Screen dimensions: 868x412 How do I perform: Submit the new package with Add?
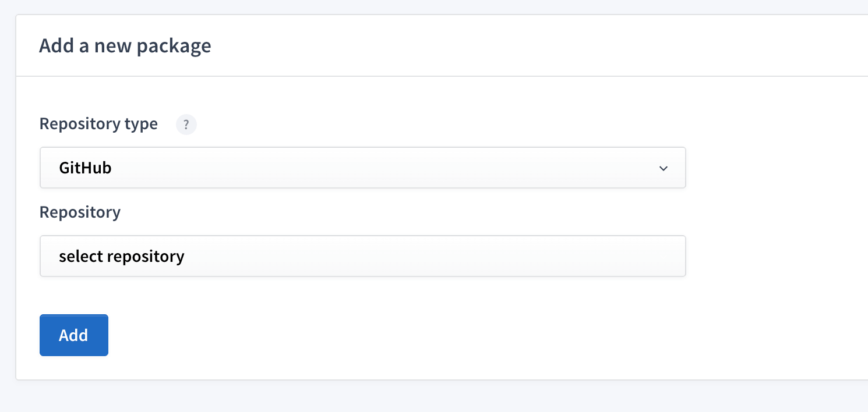pyautogui.click(x=74, y=335)
